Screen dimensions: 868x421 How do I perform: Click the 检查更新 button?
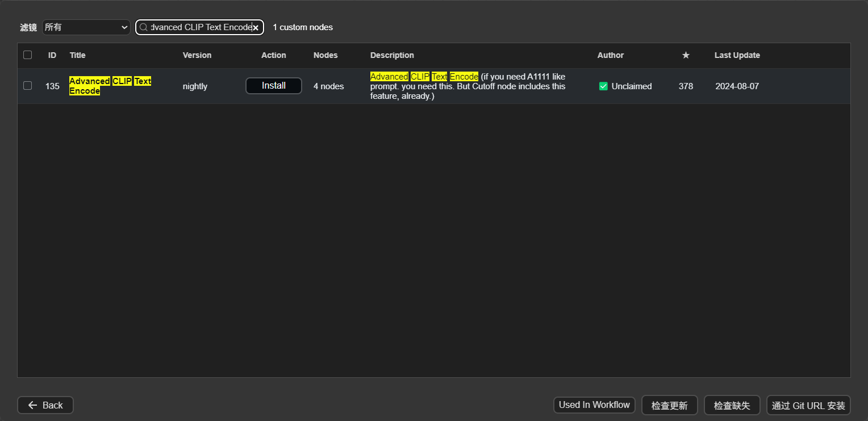coord(669,405)
